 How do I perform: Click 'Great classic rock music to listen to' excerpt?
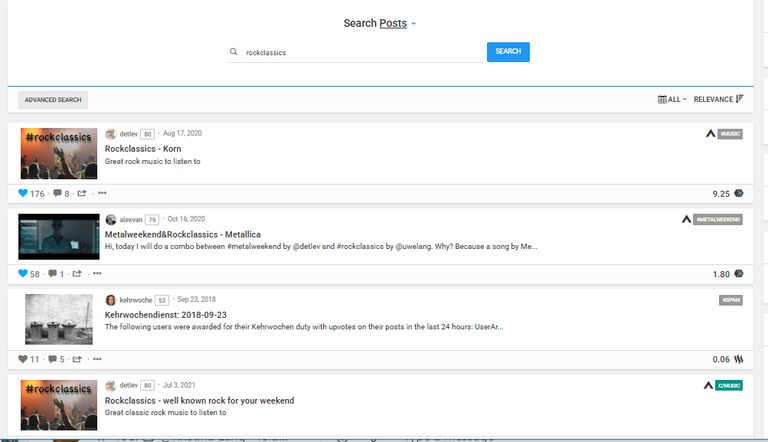pyautogui.click(x=166, y=413)
